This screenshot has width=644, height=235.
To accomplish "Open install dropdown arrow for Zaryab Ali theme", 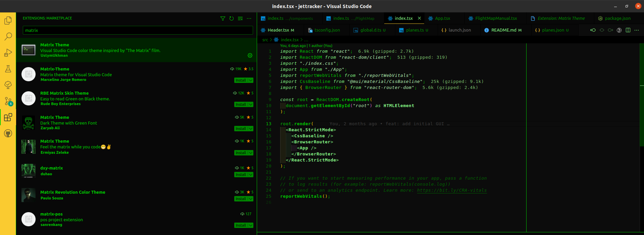I will pyautogui.click(x=251, y=129).
